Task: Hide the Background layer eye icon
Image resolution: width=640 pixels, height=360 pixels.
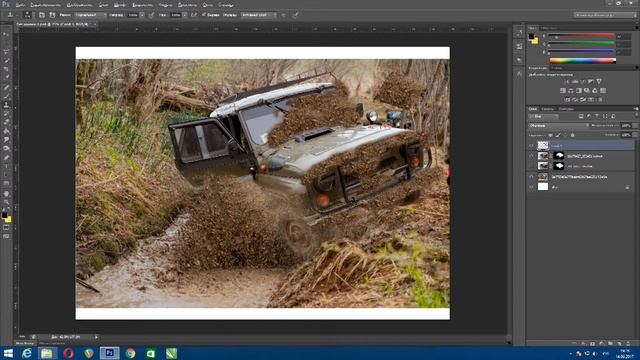Action: (x=531, y=187)
